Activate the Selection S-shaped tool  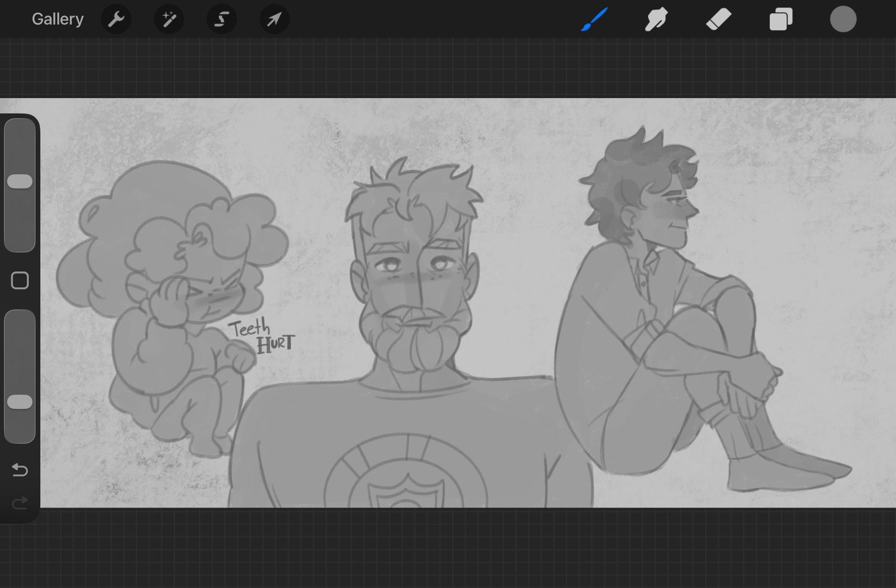(x=222, y=19)
